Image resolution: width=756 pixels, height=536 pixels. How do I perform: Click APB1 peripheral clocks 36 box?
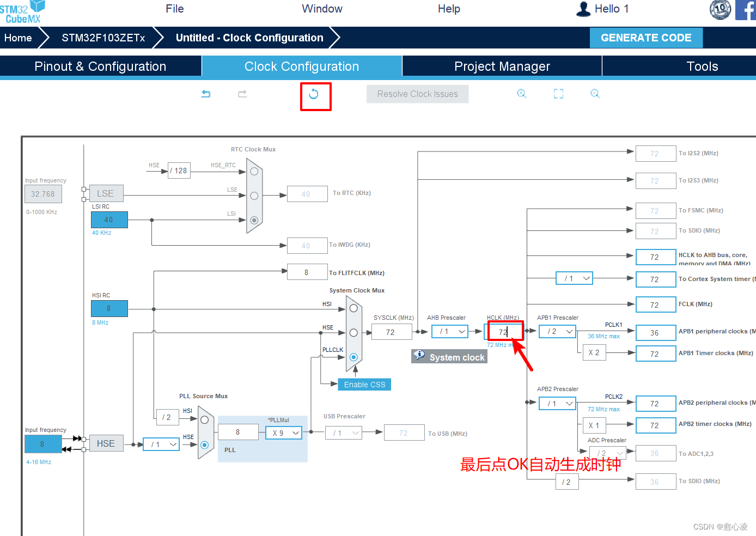click(655, 333)
